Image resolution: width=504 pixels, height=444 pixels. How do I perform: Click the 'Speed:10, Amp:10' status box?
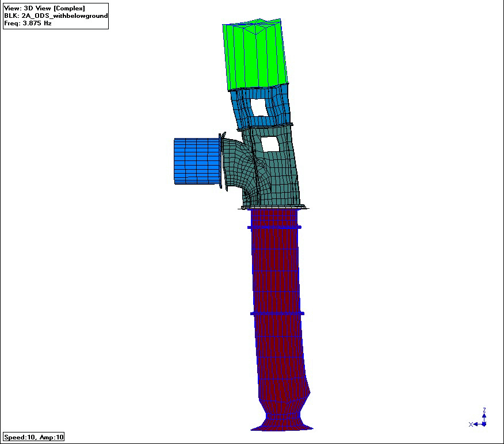coord(34,437)
